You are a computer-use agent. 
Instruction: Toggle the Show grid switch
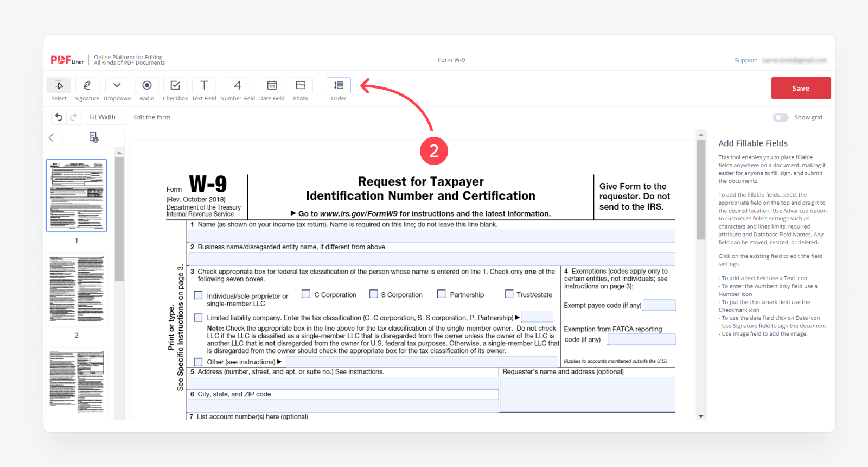781,117
